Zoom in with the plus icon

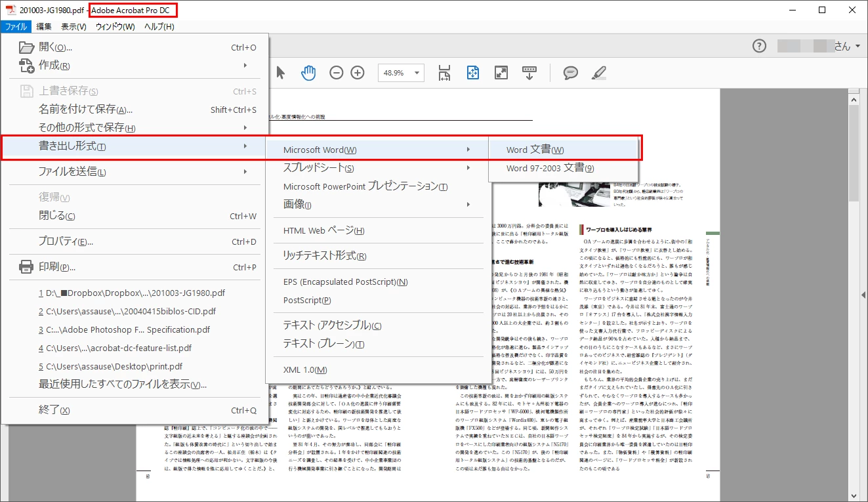click(x=358, y=73)
